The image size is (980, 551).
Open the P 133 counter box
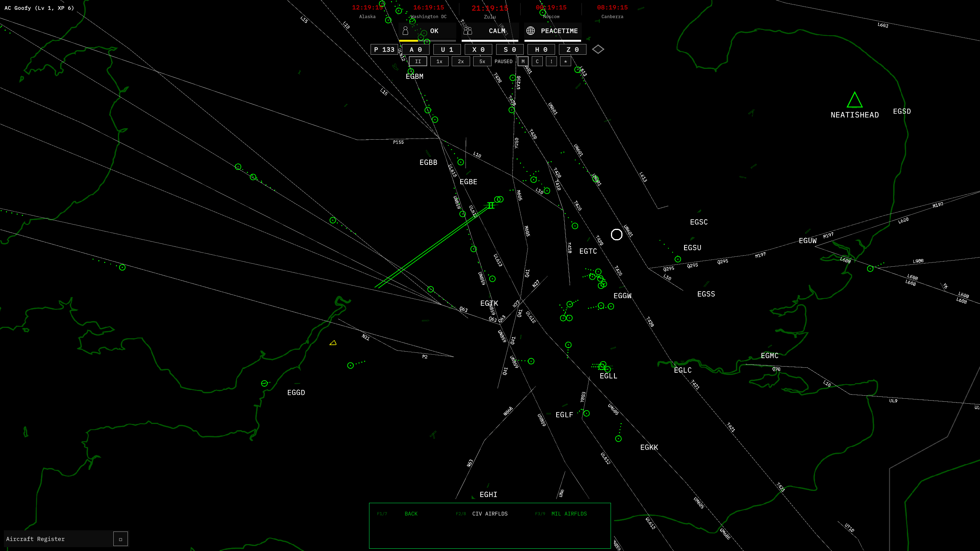tap(384, 49)
